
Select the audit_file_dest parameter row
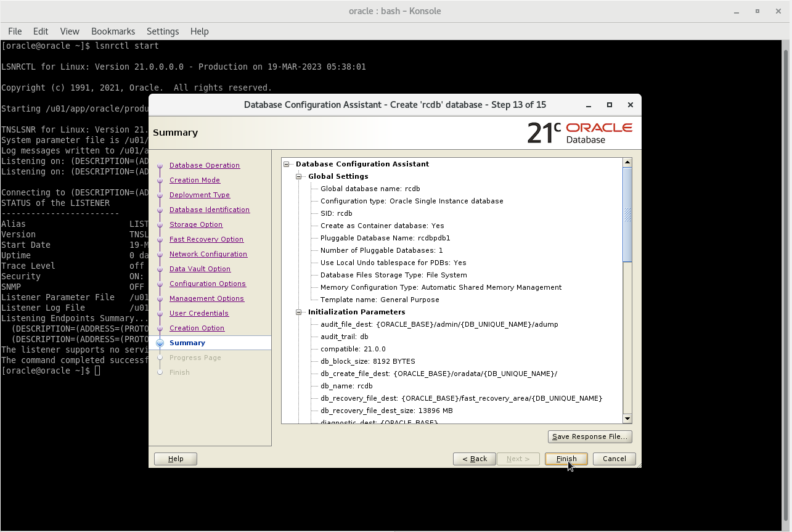coord(439,324)
